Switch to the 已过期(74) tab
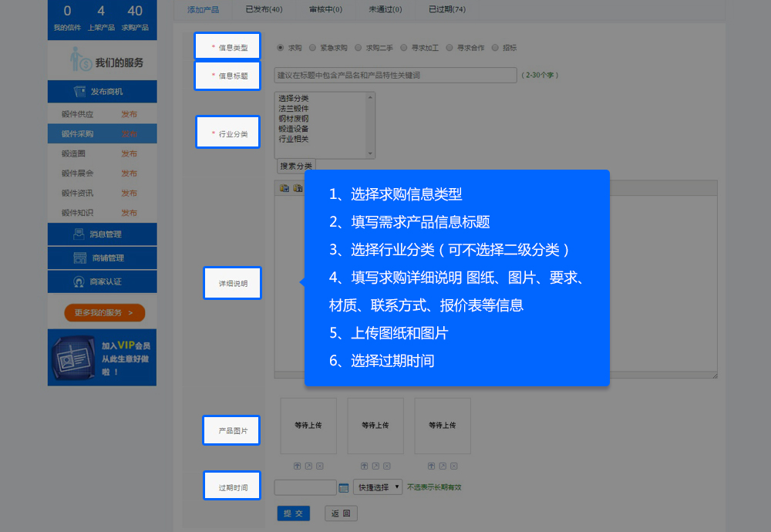The height and width of the screenshot is (532, 771). [446, 10]
